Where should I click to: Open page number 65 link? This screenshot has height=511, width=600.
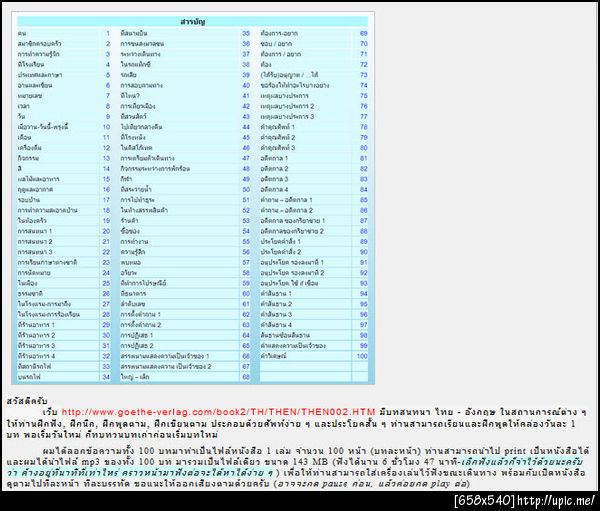tap(246, 346)
